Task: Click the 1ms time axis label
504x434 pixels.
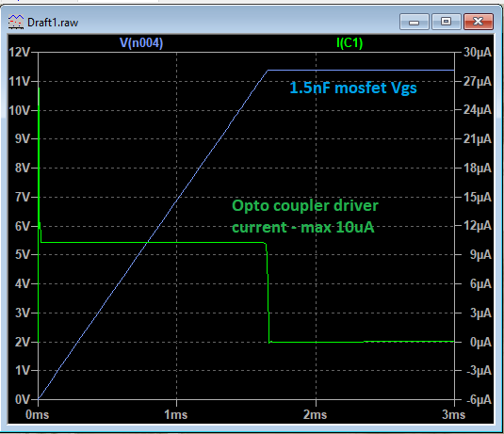Action: coord(176,415)
